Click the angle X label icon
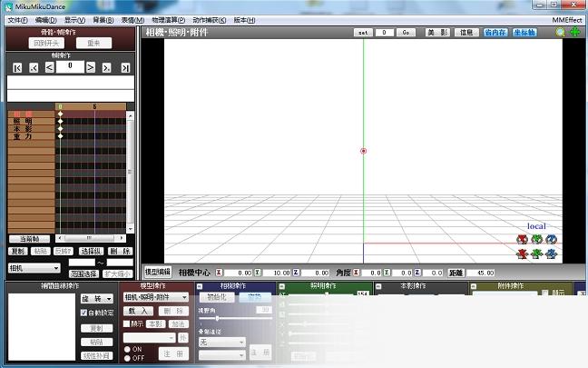Image resolution: width=588 pixels, height=368 pixels. [x=356, y=273]
